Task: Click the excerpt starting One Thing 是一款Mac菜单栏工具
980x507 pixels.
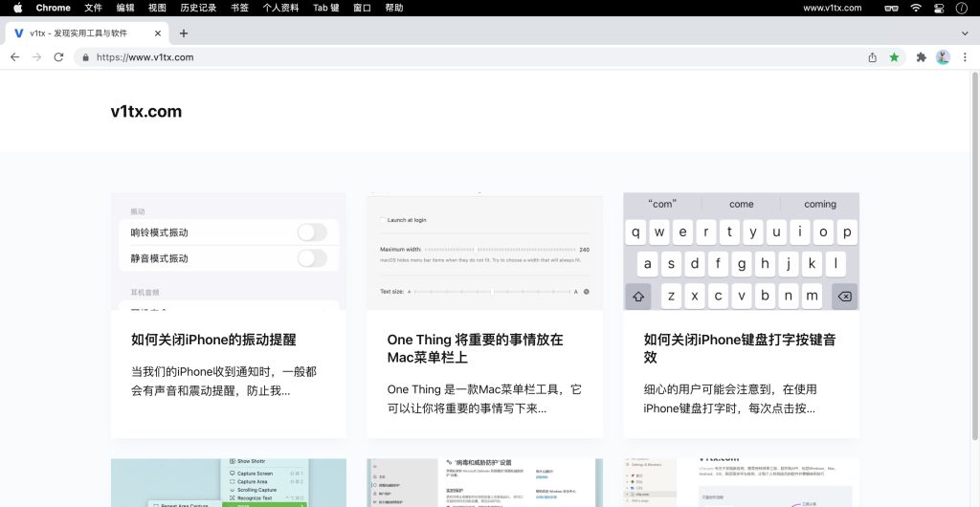Action: [x=484, y=398]
